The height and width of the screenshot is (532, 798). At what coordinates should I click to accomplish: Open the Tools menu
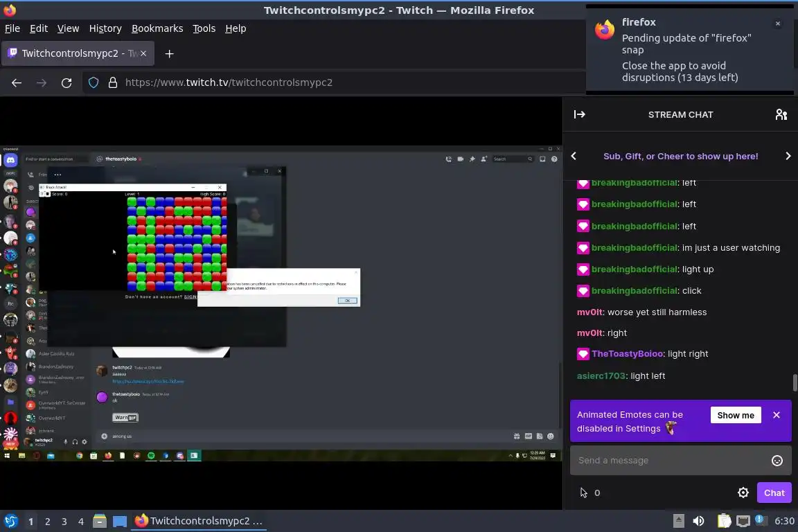click(204, 28)
